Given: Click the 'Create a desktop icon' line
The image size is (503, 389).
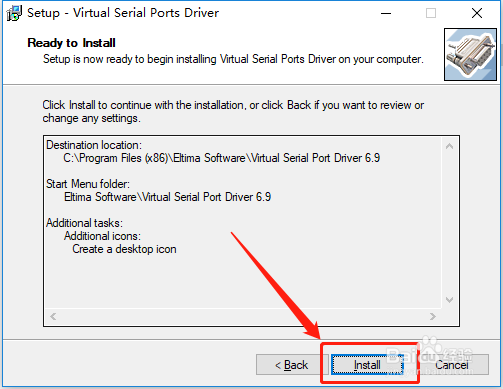Looking at the screenshot, I should pos(124,249).
